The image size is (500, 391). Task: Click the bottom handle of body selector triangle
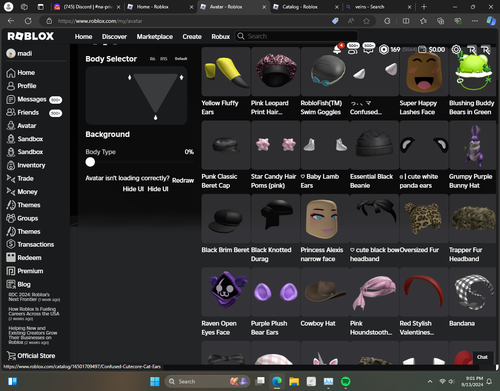pos(155,118)
